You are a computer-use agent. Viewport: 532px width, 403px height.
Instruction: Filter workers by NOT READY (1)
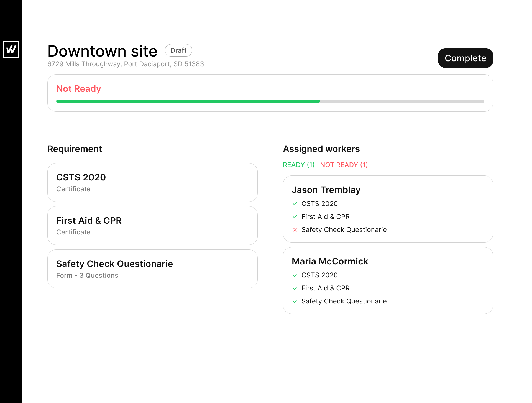pyautogui.click(x=344, y=165)
